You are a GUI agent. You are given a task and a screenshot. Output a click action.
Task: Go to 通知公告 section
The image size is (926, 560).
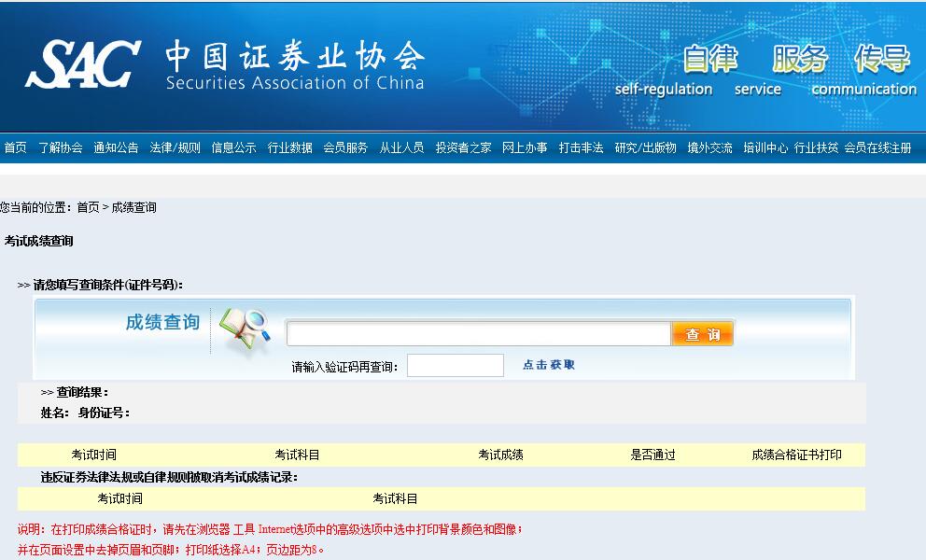116,147
